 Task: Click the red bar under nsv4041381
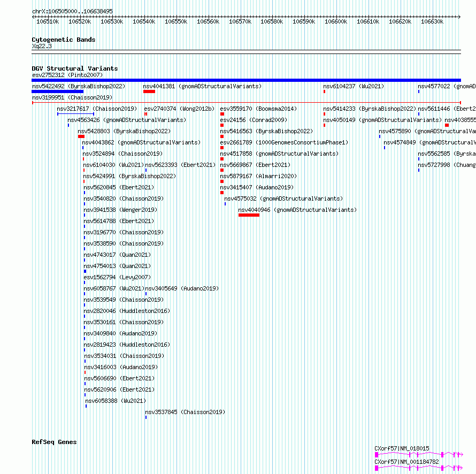tap(149, 91)
